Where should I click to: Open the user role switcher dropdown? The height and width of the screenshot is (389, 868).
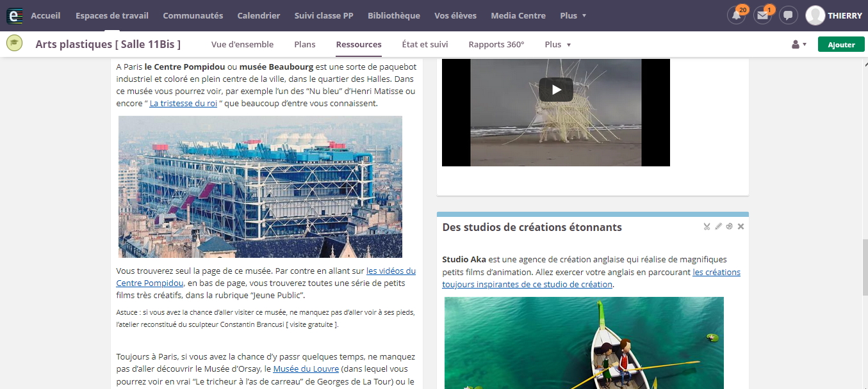798,45
